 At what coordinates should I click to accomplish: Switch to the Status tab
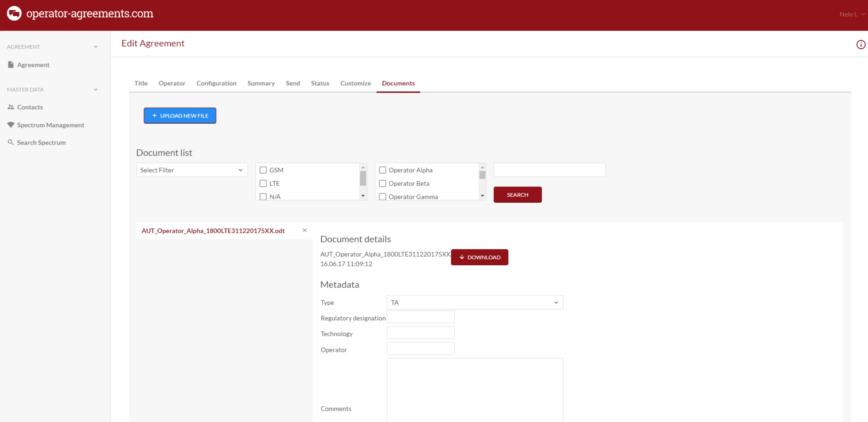(x=320, y=83)
